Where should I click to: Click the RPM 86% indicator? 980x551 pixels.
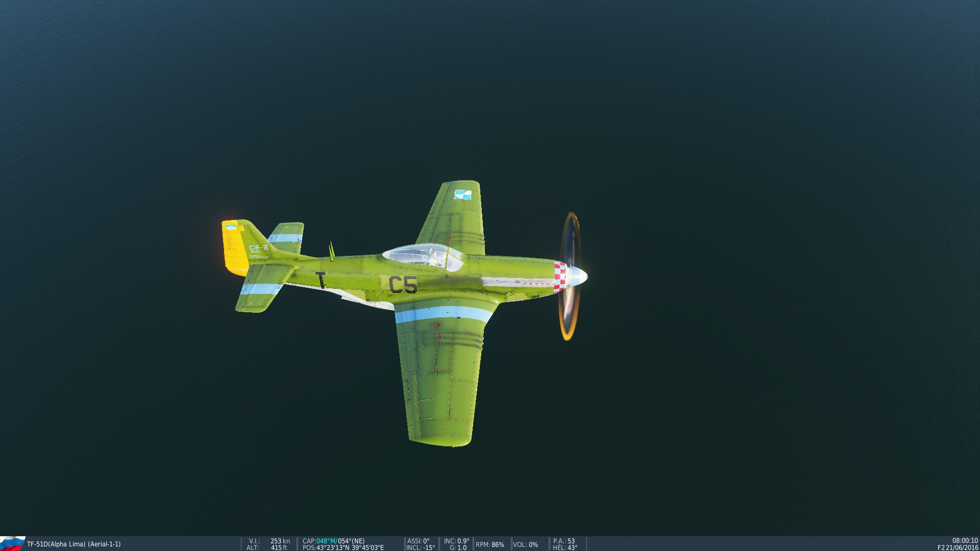tap(490, 544)
